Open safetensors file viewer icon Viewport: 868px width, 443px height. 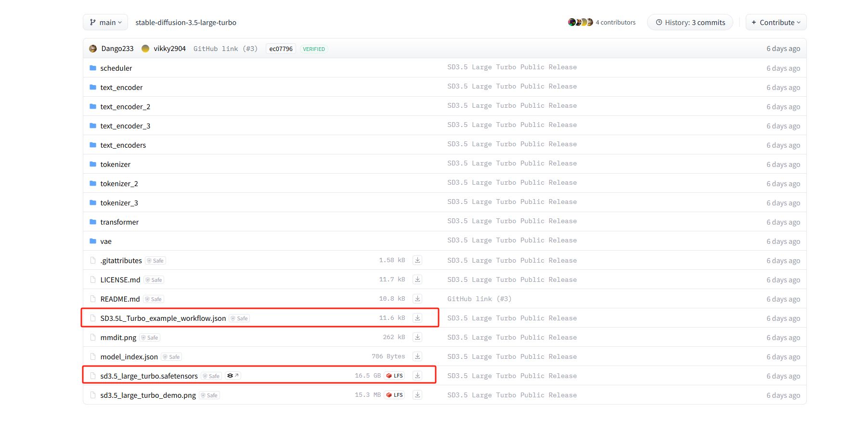tap(233, 376)
